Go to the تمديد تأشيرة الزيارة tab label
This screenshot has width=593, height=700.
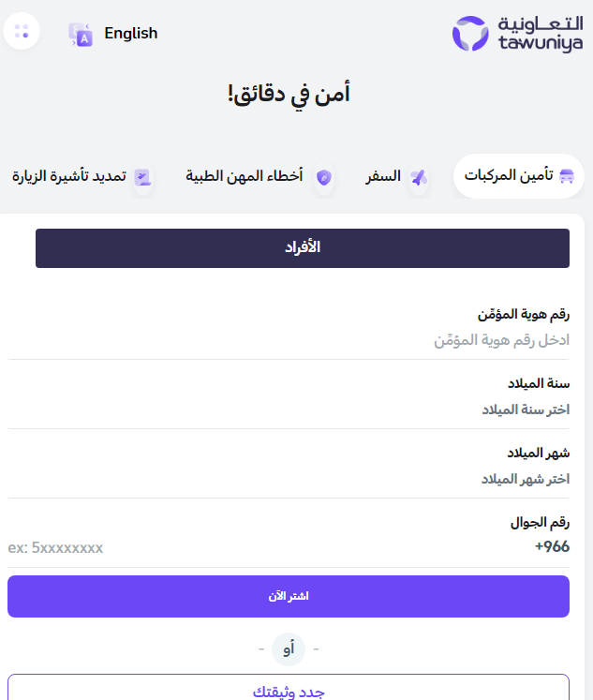(x=68, y=176)
